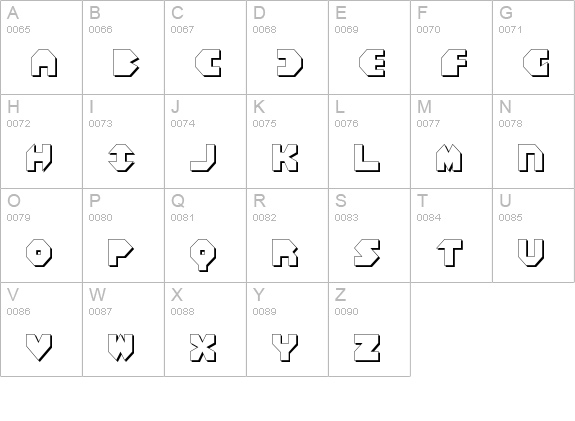Click the B glyph cell 0066
This screenshot has height=421, width=575.
point(124,47)
